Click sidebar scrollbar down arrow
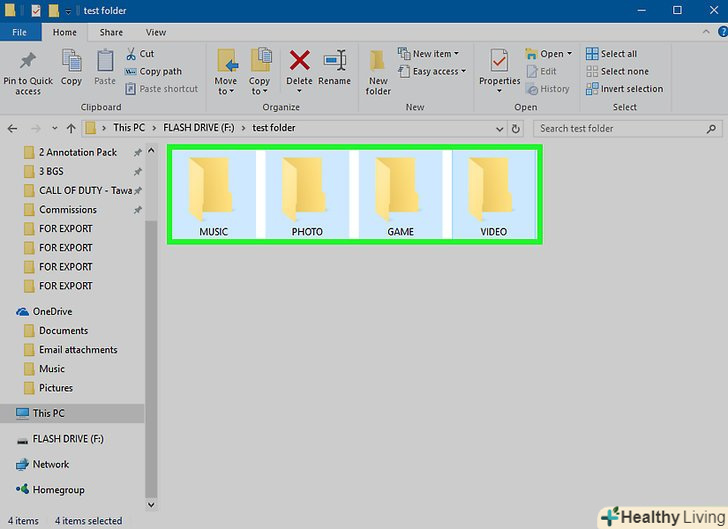 pos(151,504)
